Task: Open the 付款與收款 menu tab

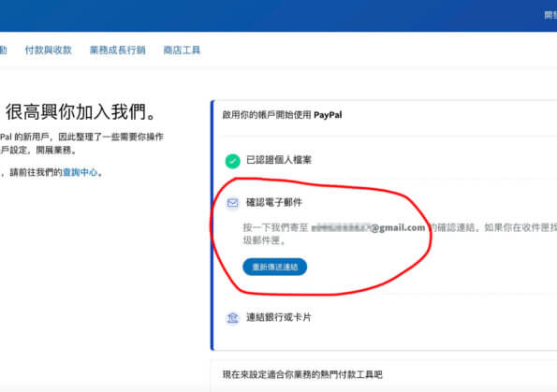Action: [49, 51]
